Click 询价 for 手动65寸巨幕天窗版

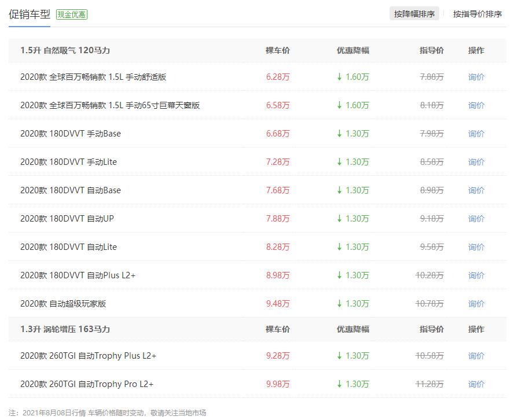point(476,105)
